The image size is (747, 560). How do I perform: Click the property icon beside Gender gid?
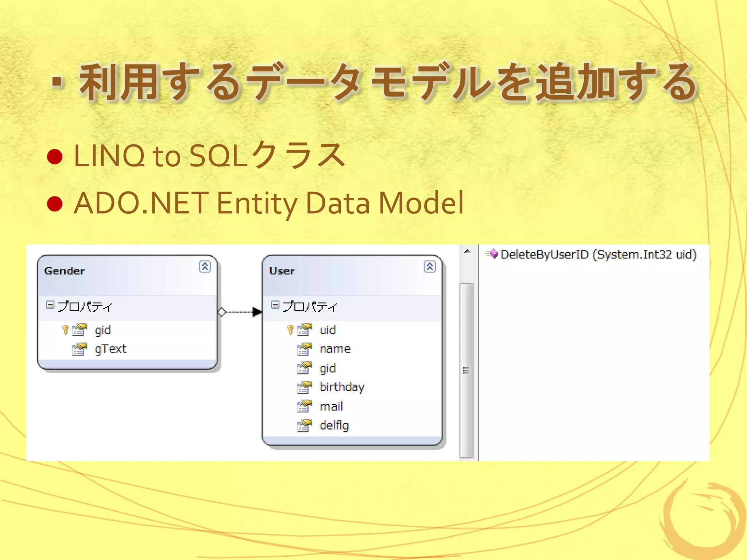coord(80,330)
